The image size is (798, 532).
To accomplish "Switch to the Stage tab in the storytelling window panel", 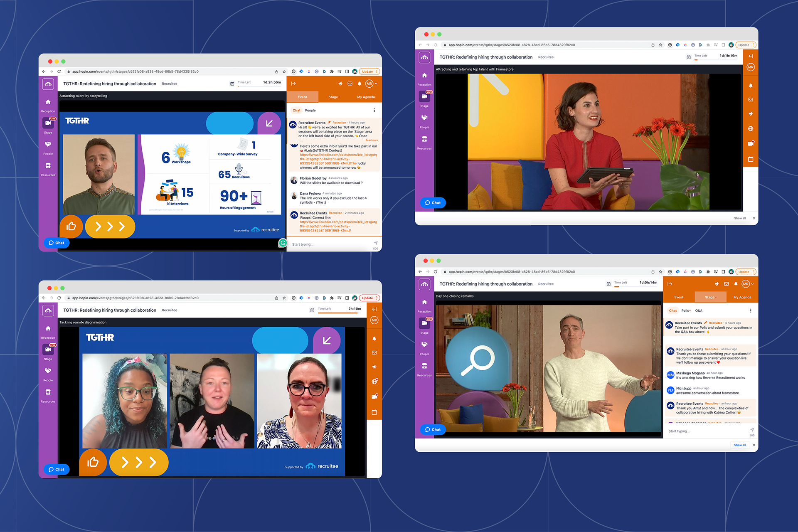I will [334, 97].
